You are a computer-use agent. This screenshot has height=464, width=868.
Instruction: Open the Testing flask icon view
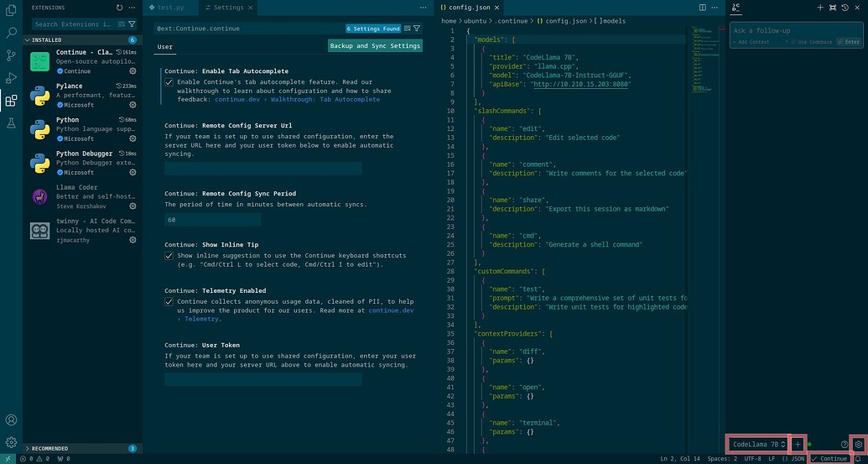11,123
